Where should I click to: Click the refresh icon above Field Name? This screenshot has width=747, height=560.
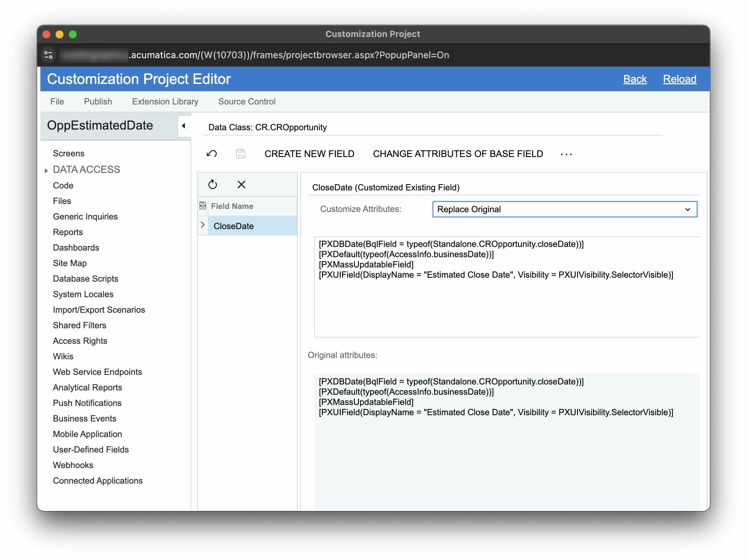click(212, 184)
